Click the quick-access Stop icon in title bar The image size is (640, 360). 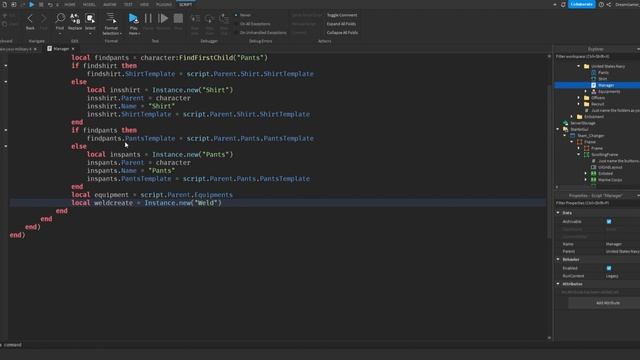[41, 4]
